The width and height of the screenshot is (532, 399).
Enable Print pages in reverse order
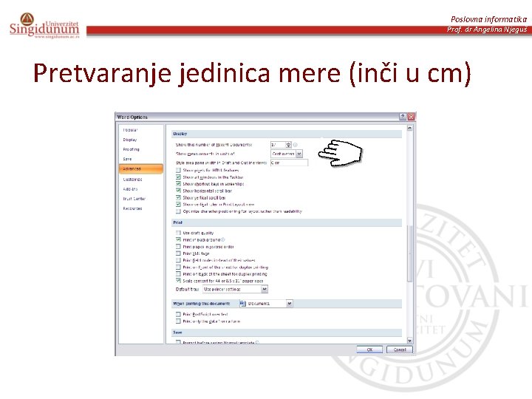(x=178, y=247)
